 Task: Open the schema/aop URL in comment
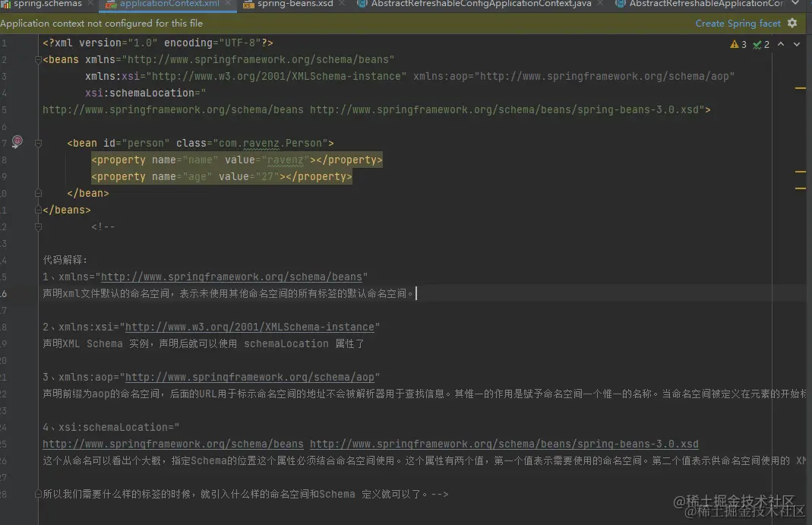click(250, 378)
